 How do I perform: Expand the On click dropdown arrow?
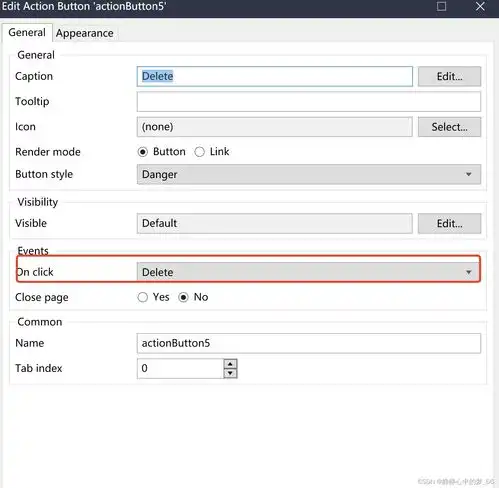coord(469,272)
